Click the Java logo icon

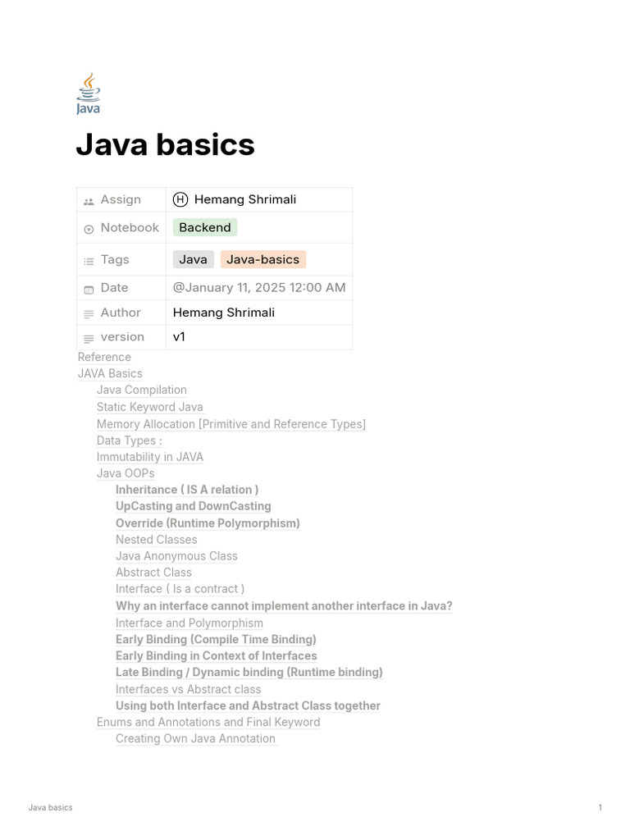click(x=88, y=94)
